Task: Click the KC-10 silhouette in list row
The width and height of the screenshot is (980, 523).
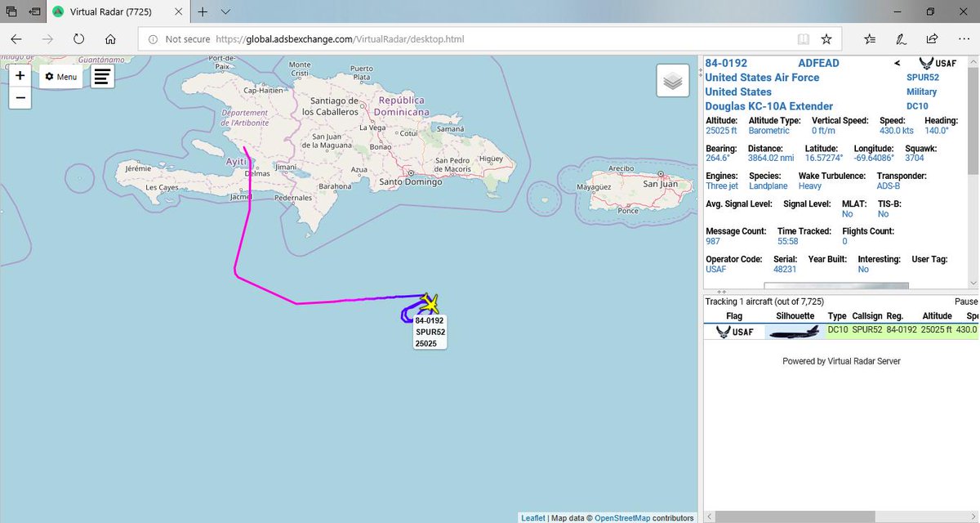Action: (795, 332)
